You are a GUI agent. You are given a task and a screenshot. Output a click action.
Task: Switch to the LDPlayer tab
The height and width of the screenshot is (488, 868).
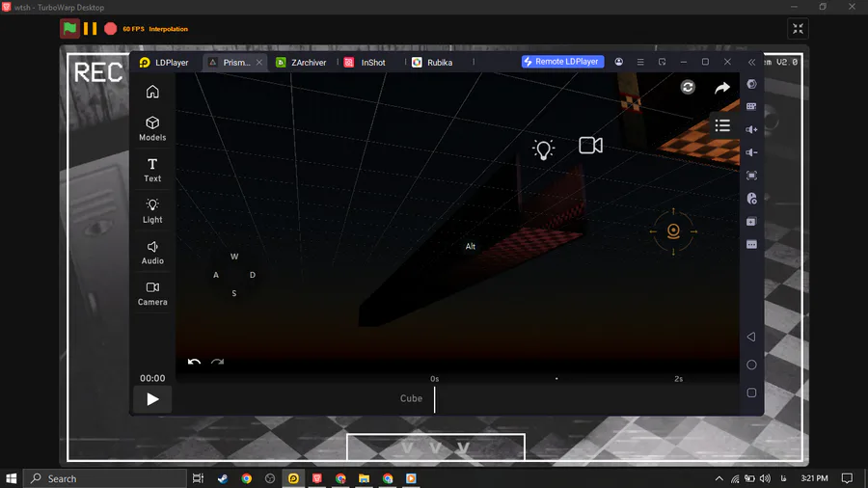coord(164,63)
